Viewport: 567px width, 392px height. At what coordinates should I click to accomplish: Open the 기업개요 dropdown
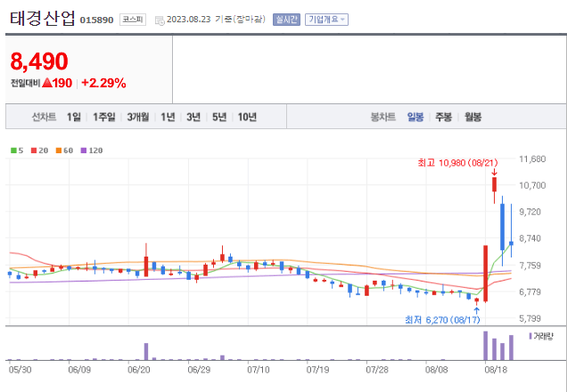pyautogui.click(x=327, y=20)
